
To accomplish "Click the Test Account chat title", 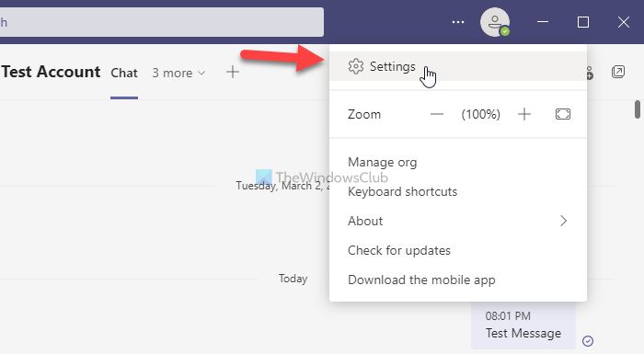I will tap(51, 72).
